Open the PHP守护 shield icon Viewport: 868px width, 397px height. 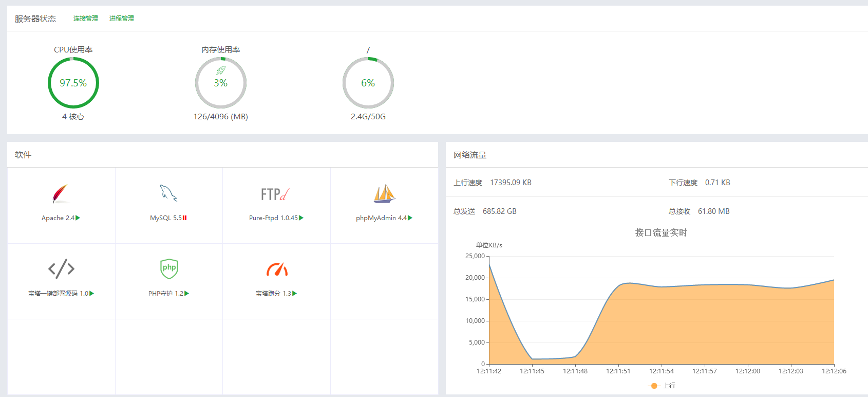point(169,268)
